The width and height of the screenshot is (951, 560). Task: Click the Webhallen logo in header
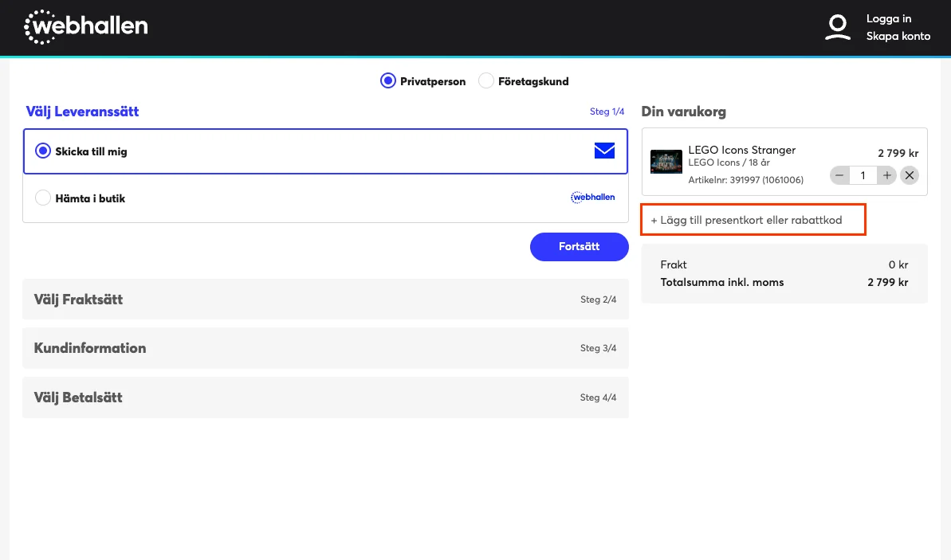[x=85, y=26]
